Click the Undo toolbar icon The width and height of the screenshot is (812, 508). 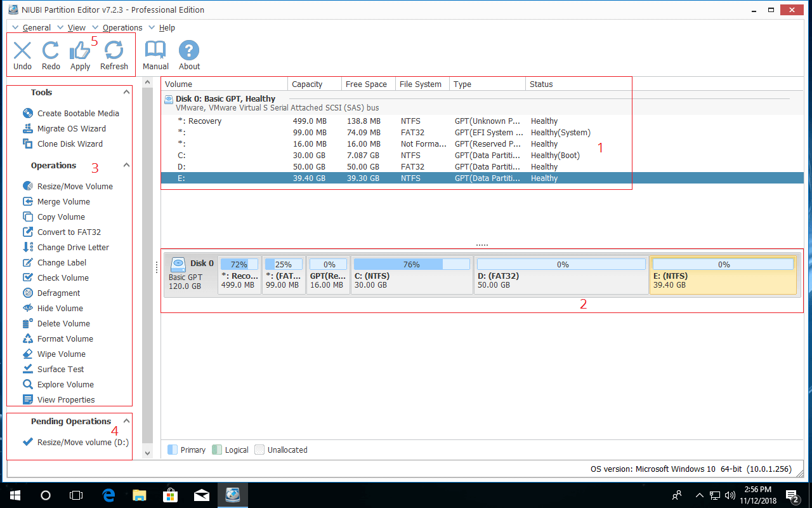click(22, 51)
